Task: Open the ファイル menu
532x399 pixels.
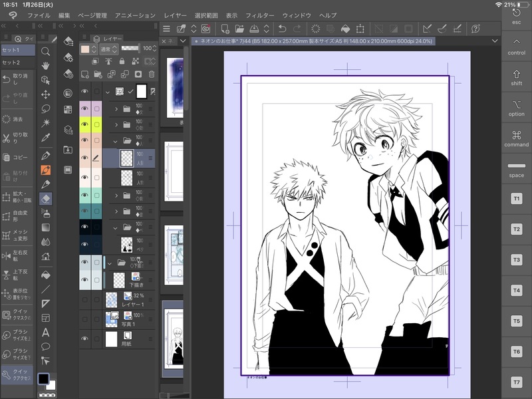Action: 39,15
